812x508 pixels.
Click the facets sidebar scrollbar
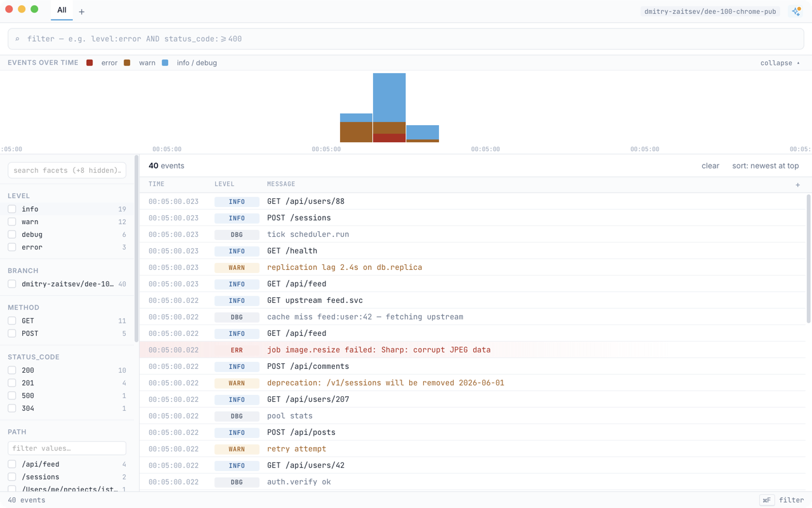(x=136, y=249)
